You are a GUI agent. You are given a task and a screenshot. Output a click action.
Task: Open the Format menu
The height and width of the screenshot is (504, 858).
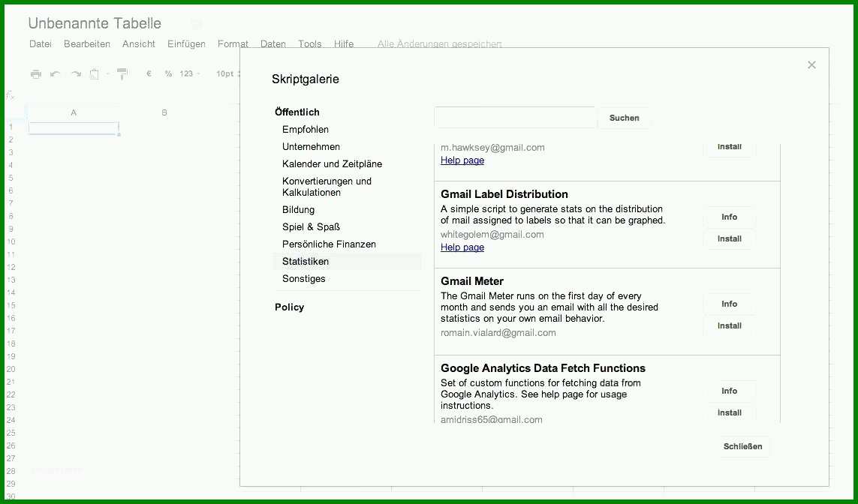click(233, 43)
